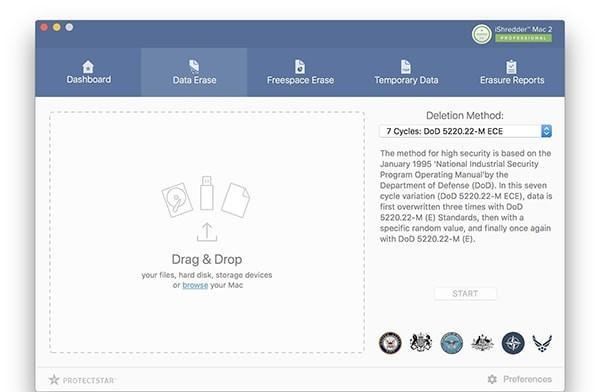Viewport: 600px width, 392px height.
Task: Click the Drag & Drop heading
Action: click(x=207, y=259)
